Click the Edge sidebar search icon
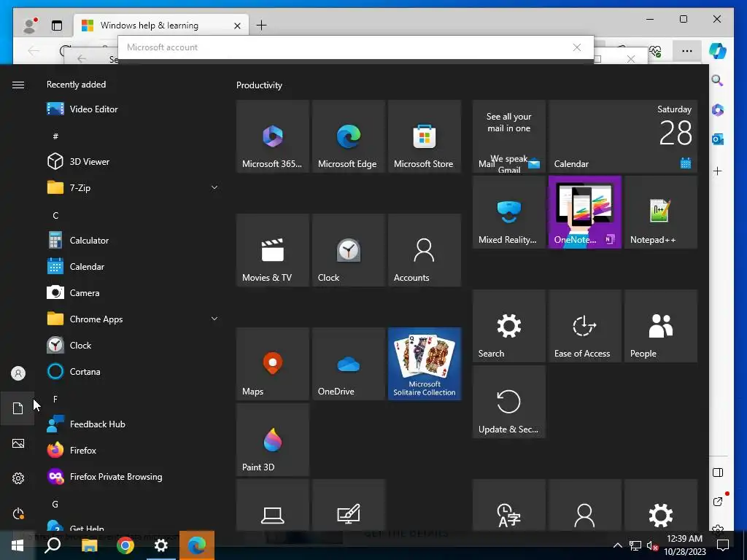The image size is (747, 560). [x=718, y=80]
